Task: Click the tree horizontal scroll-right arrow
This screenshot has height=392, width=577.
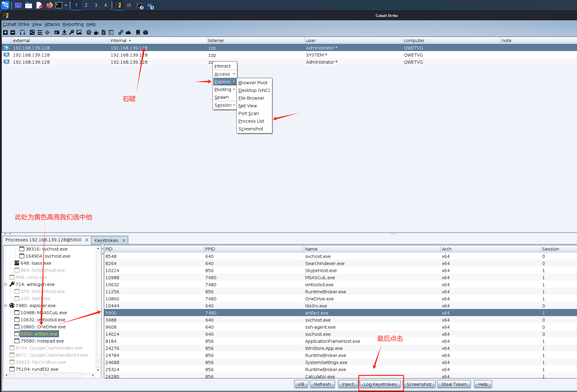Action: tap(93, 375)
